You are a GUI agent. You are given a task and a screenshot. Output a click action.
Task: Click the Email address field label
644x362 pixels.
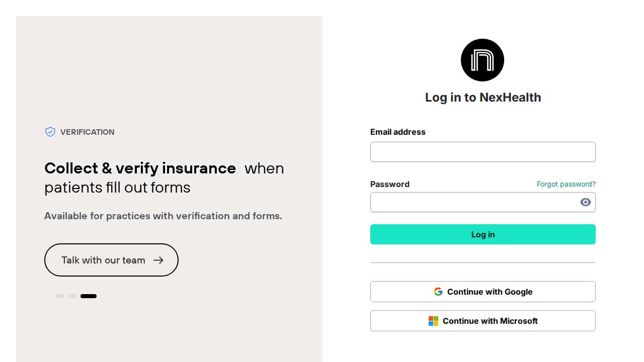point(398,132)
